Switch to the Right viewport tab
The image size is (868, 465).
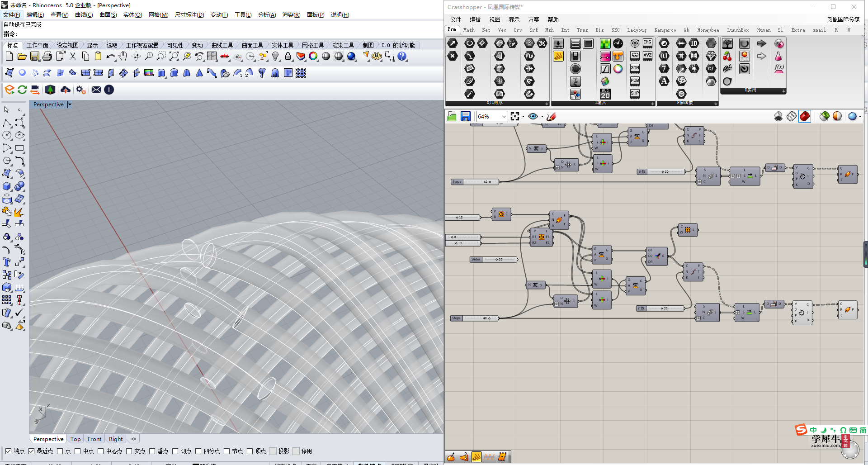pos(116,439)
